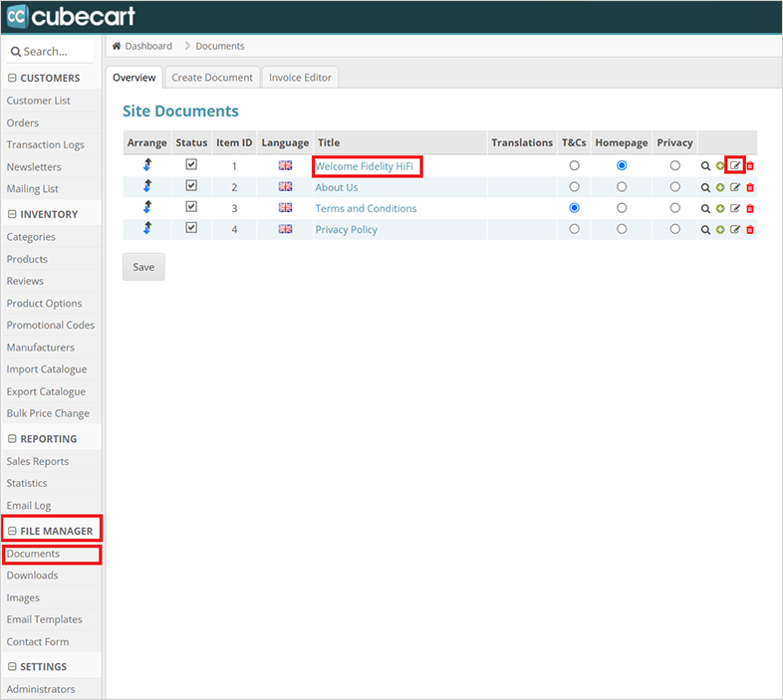Click green add-translation icon for Terms and Conditions
Screen dimensions: 783x700
[x=720, y=209]
